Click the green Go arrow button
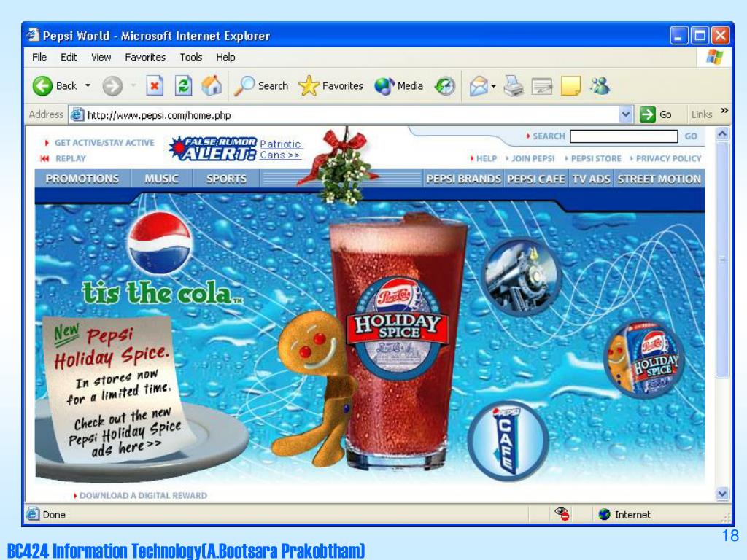Viewport: 747px width, 560px height. coord(648,114)
